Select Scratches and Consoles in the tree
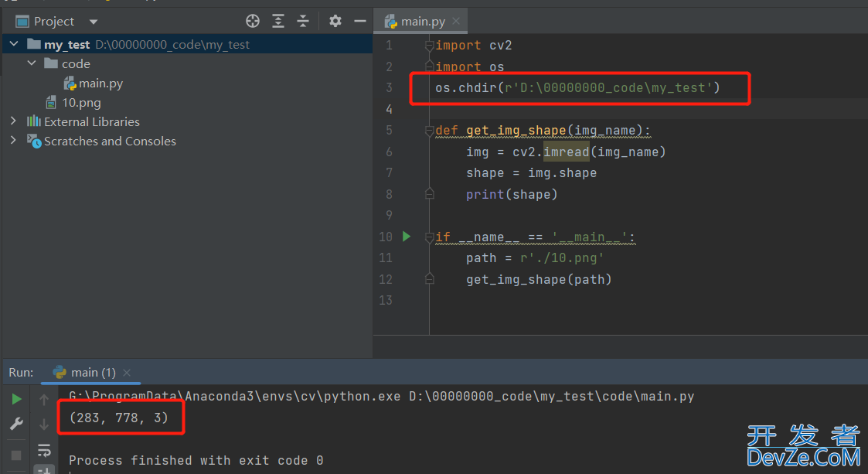The width and height of the screenshot is (868, 474). click(110, 141)
